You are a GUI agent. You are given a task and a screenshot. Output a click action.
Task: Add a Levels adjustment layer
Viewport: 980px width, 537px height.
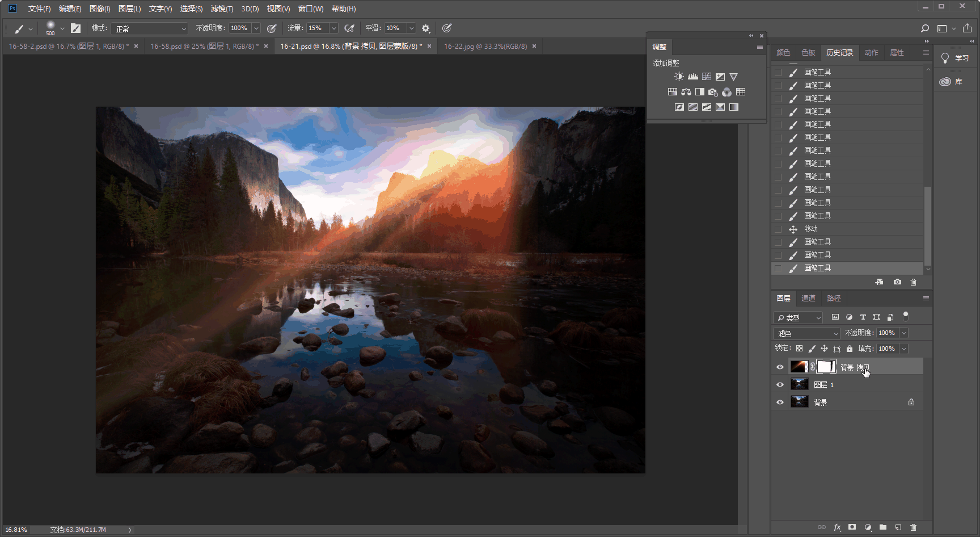[x=692, y=77]
